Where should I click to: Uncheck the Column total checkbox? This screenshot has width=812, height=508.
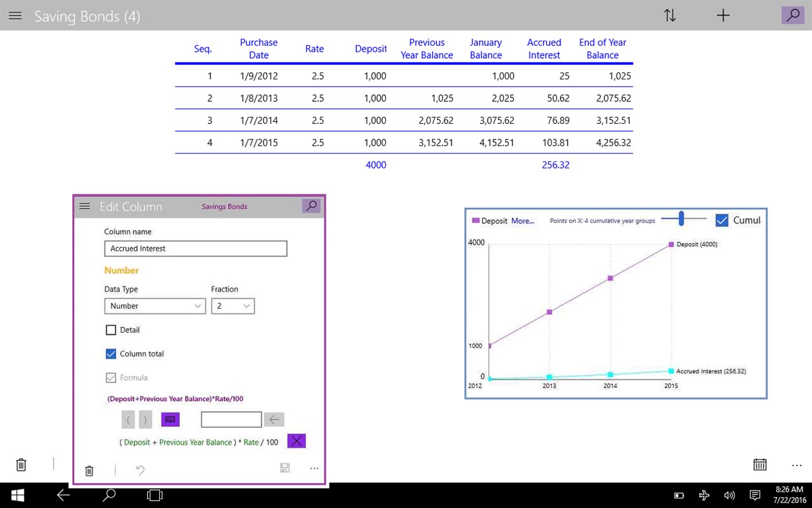tap(110, 354)
